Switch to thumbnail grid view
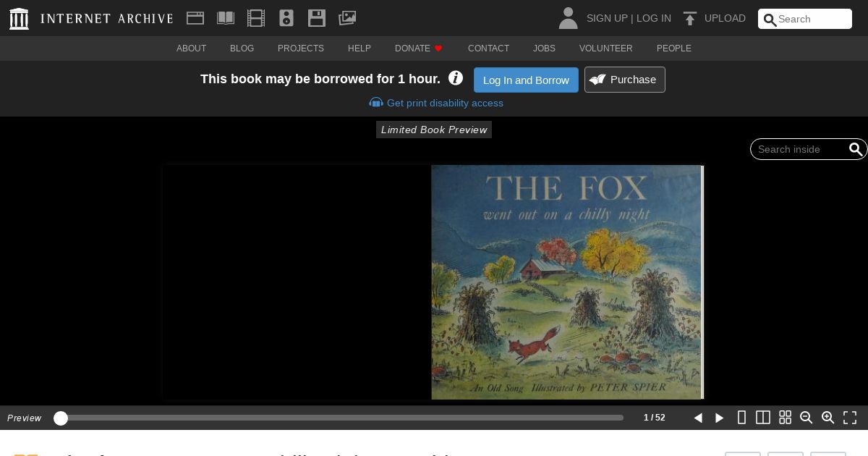Viewport: 868px width, 456px height. point(785,418)
